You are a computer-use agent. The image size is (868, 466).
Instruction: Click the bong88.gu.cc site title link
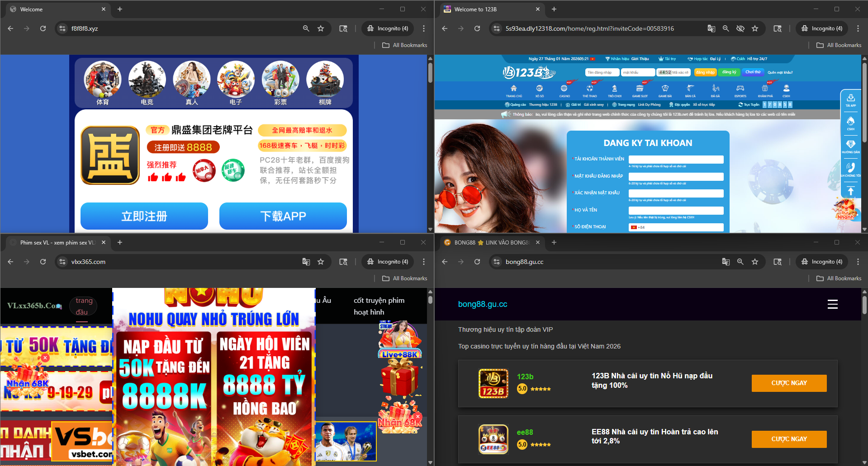click(483, 304)
